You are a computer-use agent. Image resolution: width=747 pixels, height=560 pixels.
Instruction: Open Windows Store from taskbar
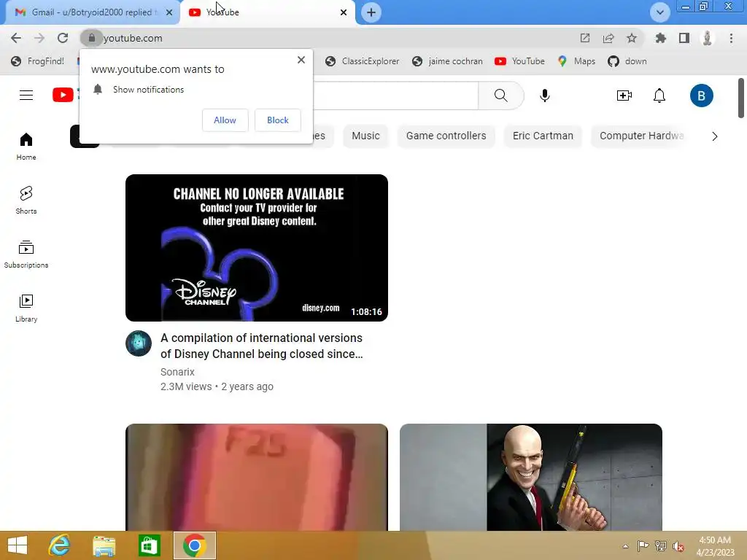149,545
